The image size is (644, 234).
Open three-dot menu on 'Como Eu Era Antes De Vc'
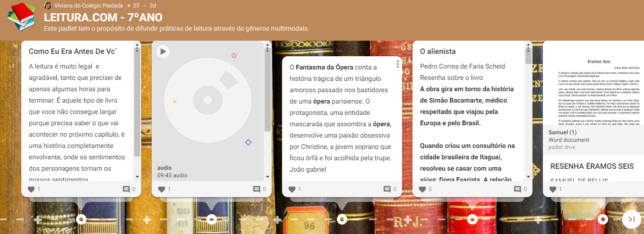click(137, 48)
